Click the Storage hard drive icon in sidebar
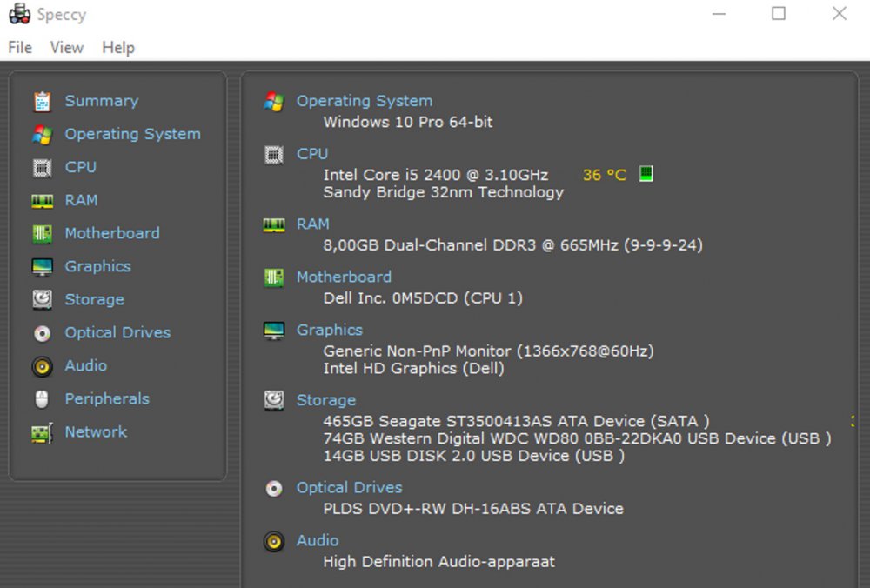The image size is (870, 588). (x=42, y=300)
